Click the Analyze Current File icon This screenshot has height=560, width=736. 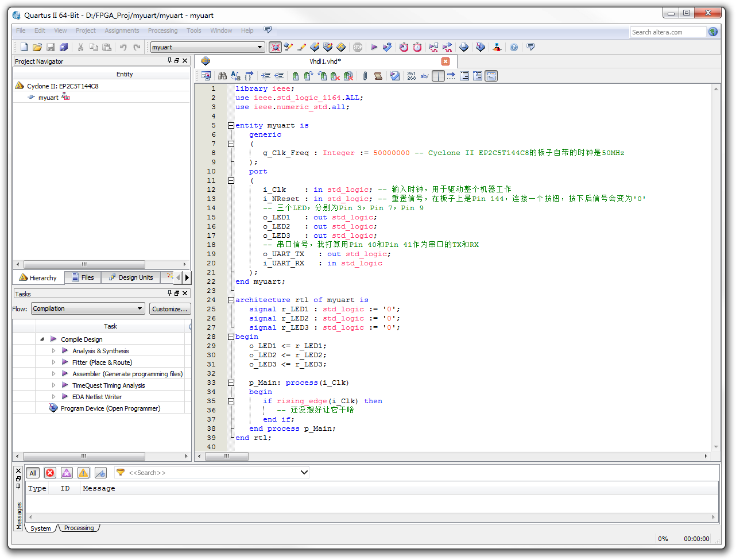tap(395, 76)
